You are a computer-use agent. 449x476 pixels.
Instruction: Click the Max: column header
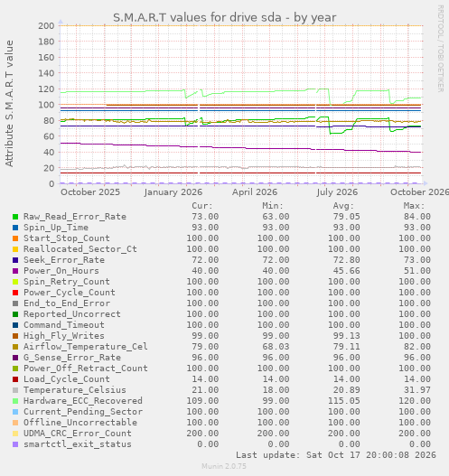[x=414, y=206]
